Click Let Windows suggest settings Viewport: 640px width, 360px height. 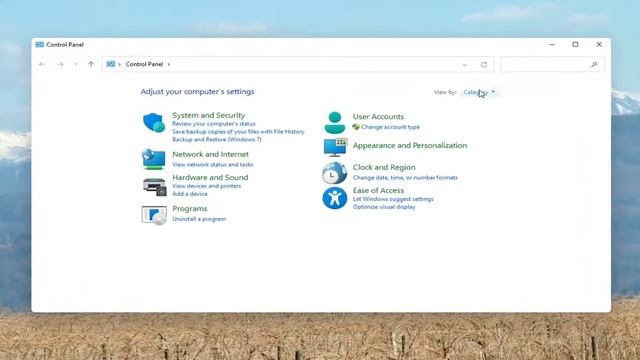coord(393,199)
